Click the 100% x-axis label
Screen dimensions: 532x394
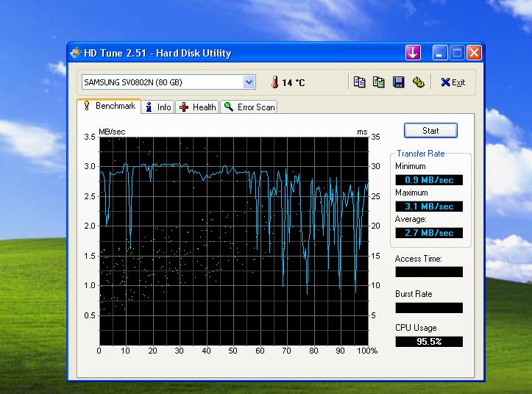367,351
